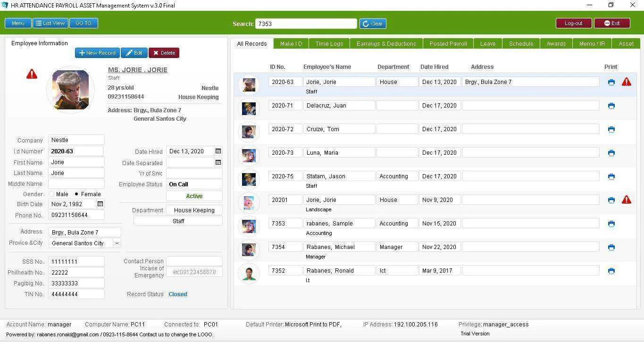Create a New Record

[97, 53]
